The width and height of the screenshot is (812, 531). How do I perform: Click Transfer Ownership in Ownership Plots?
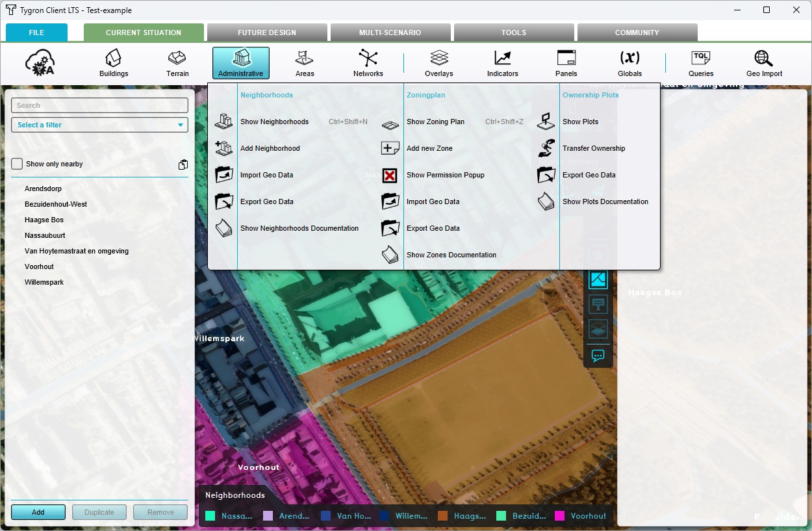point(593,148)
